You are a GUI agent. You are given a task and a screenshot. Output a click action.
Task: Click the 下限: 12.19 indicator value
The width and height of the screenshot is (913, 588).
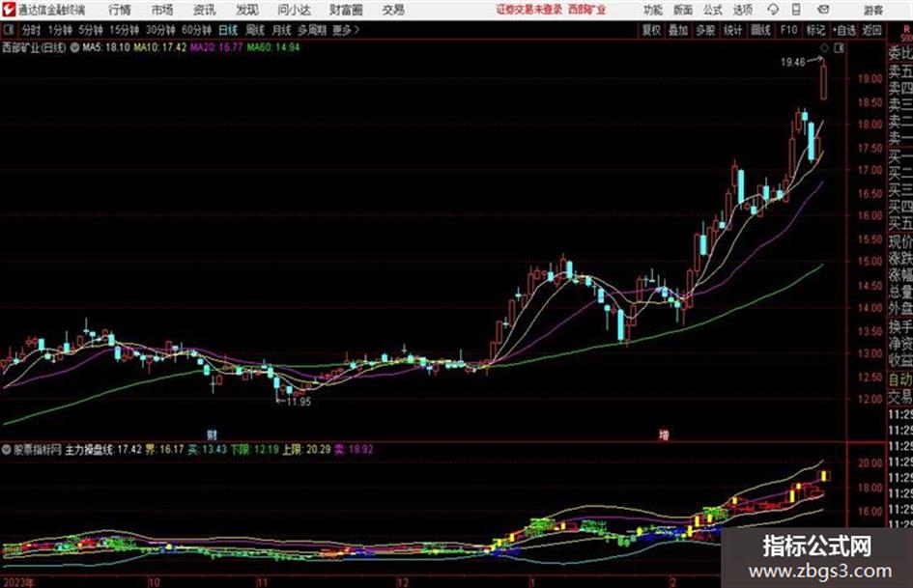254,449
